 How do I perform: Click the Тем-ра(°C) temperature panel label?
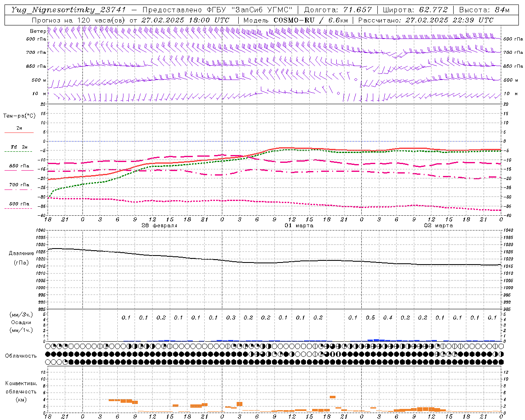pos(19,116)
